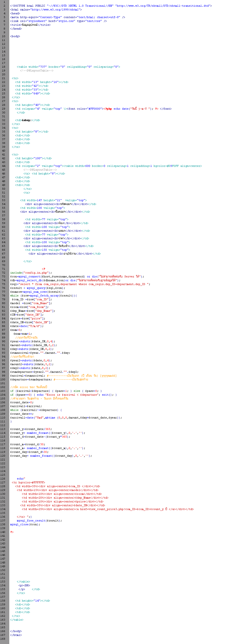Image resolution: width=237 pixels, height=644 pixels.
Task: Click the opening <body> tag
Action: tap(15, 36)
